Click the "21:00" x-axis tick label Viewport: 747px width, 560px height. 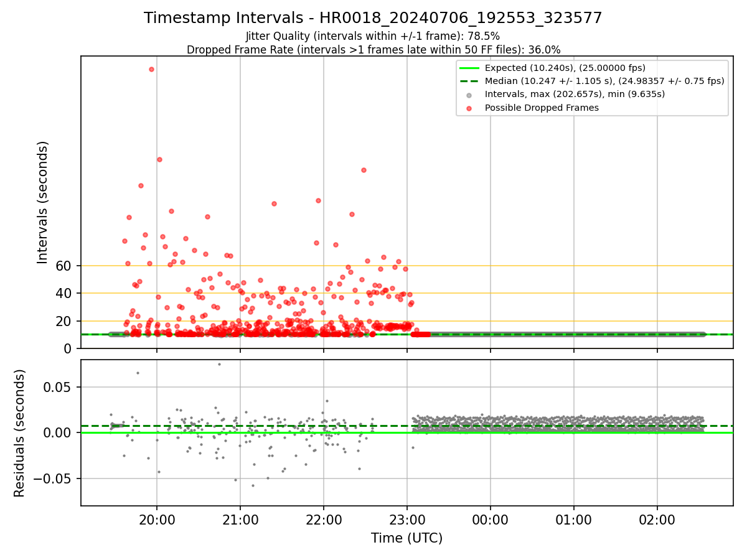(240, 520)
